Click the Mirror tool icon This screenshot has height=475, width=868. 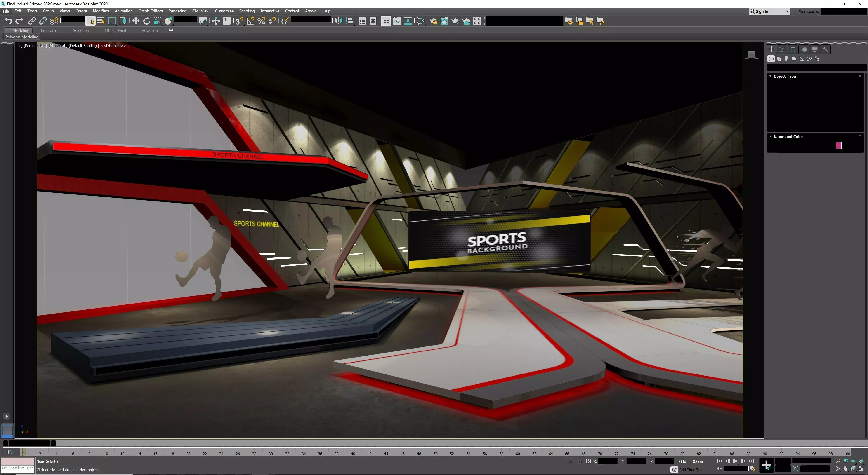[338, 21]
